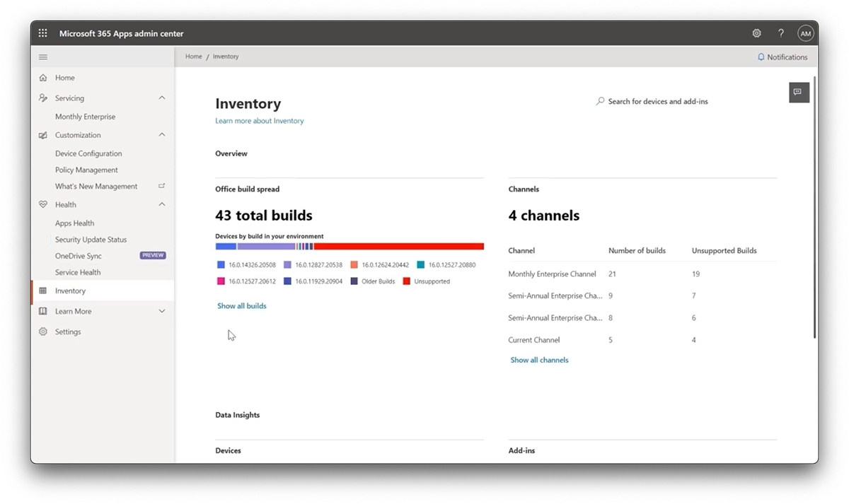Viewport: 849px width, 504px height.
Task: Open the app launcher waffle menu
Action: [x=42, y=33]
